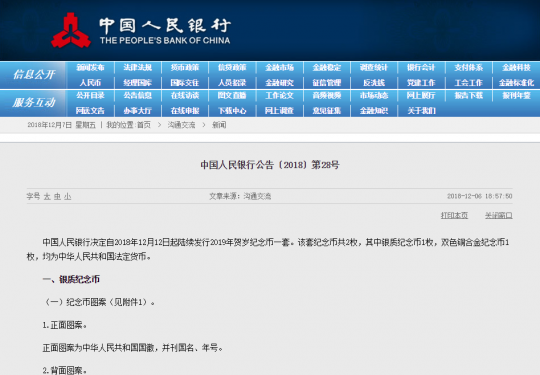Click 沟通交流 in the breadcrumb

[181, 125]
